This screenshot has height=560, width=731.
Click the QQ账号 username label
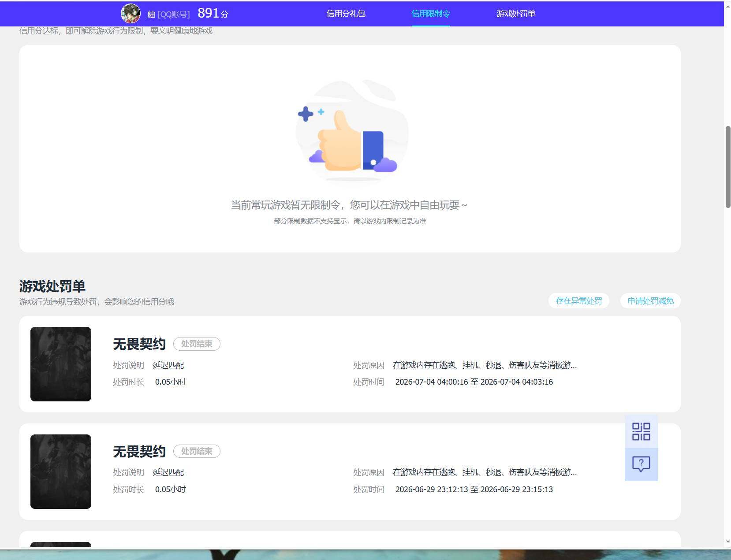pos(168,15)
